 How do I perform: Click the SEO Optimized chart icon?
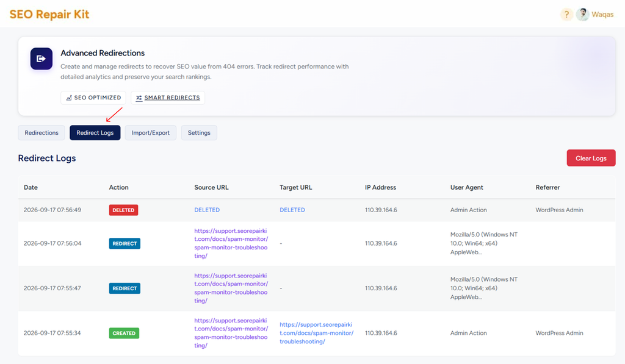(x=69, y=98)
